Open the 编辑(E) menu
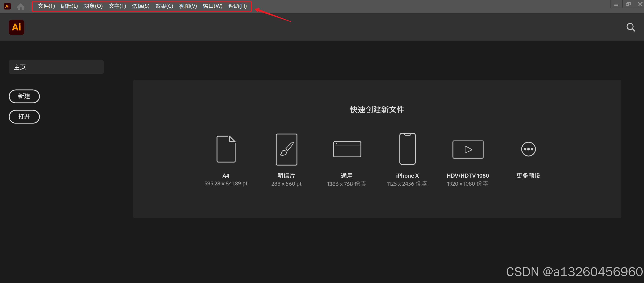The image size is (644, 283). coord(69,6)
